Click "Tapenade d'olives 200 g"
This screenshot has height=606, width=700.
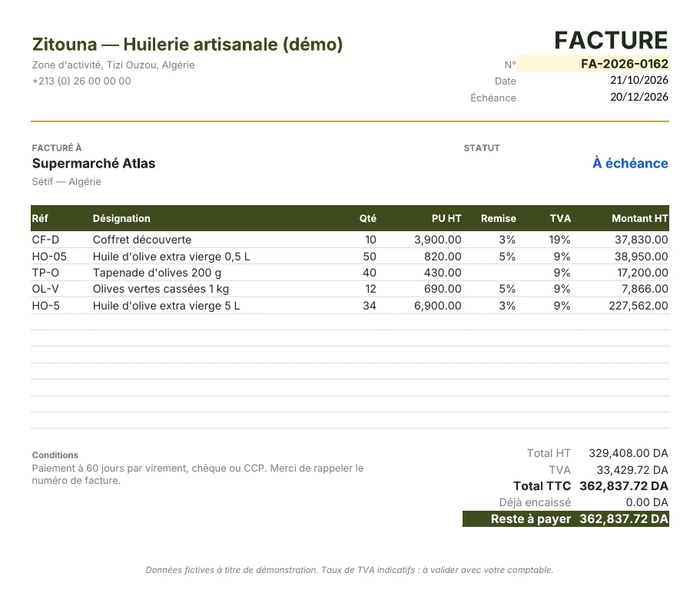pos(158,273)
